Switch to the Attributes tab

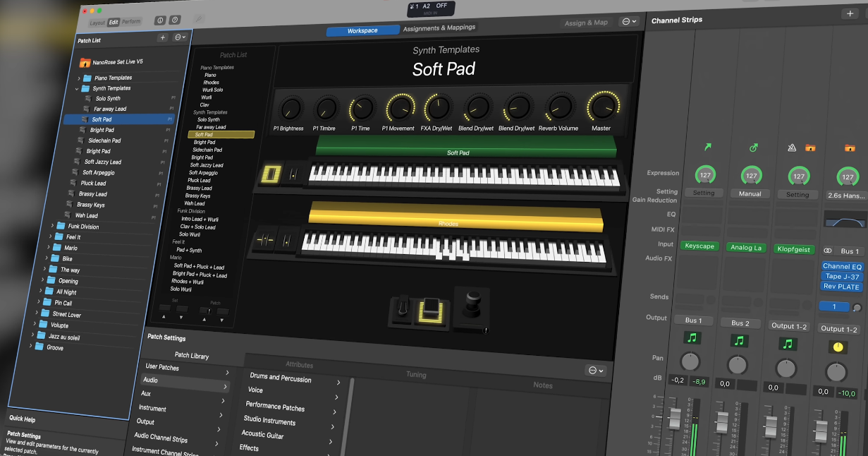point(299,364)
